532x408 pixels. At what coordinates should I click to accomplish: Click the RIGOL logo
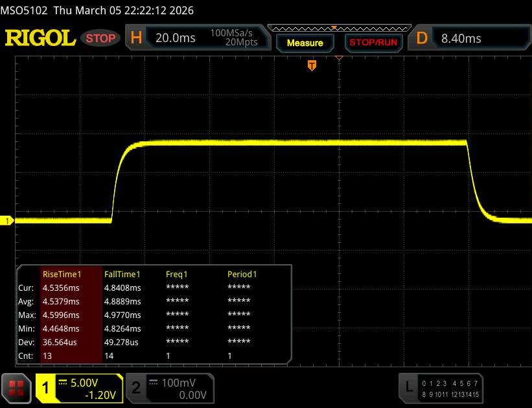(x=40, y=38)
